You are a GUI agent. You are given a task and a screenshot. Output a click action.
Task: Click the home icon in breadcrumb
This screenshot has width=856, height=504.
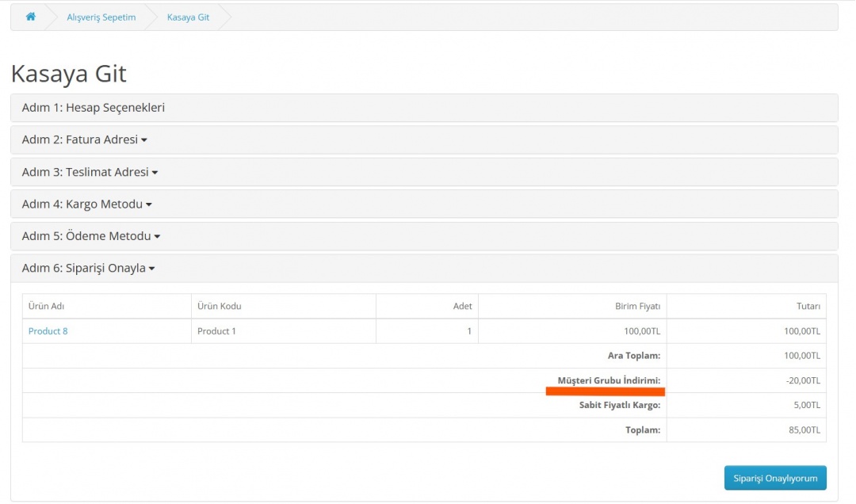point(30,17)
